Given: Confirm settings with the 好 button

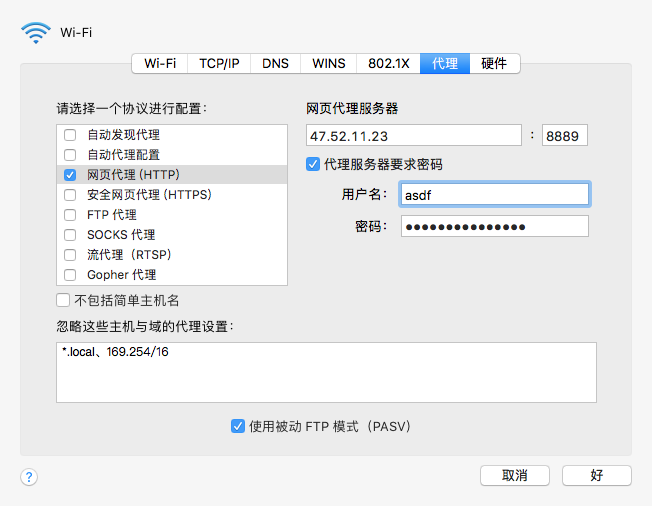Looking at the screenshot, I should [596, 475].
